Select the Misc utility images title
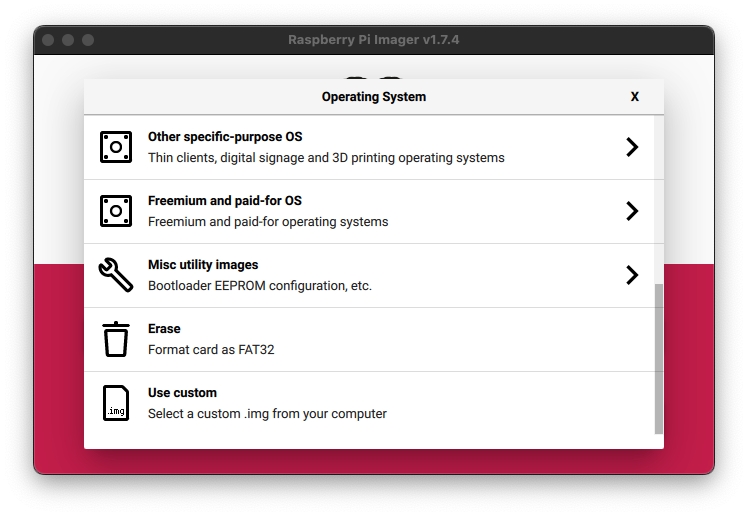The width and height of the screenshot is (748, 516). coord(203,265)
